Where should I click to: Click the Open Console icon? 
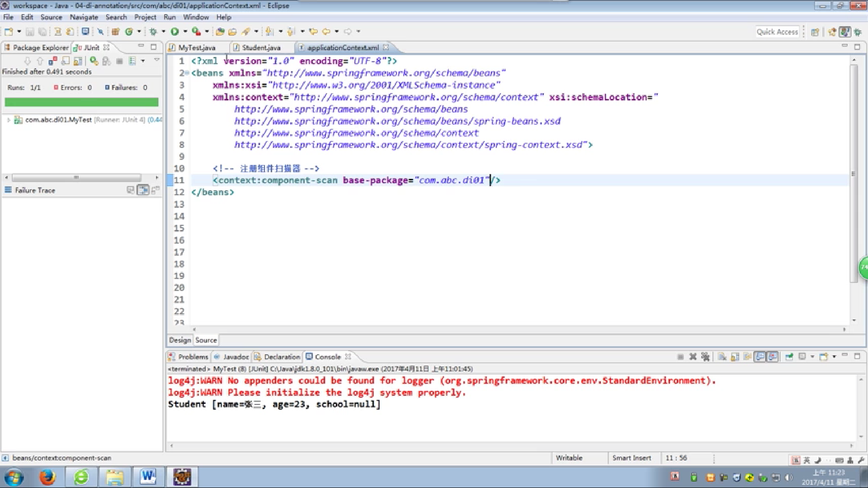[x=824, y=357]
